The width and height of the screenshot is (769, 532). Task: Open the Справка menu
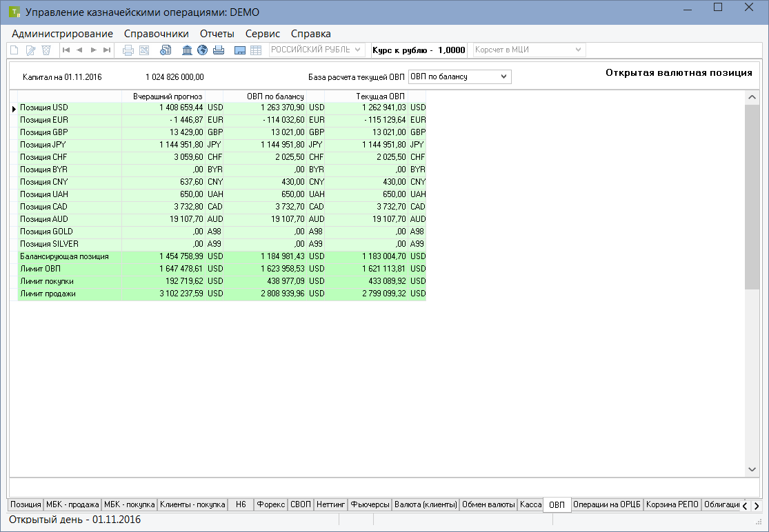click(311, 34)
